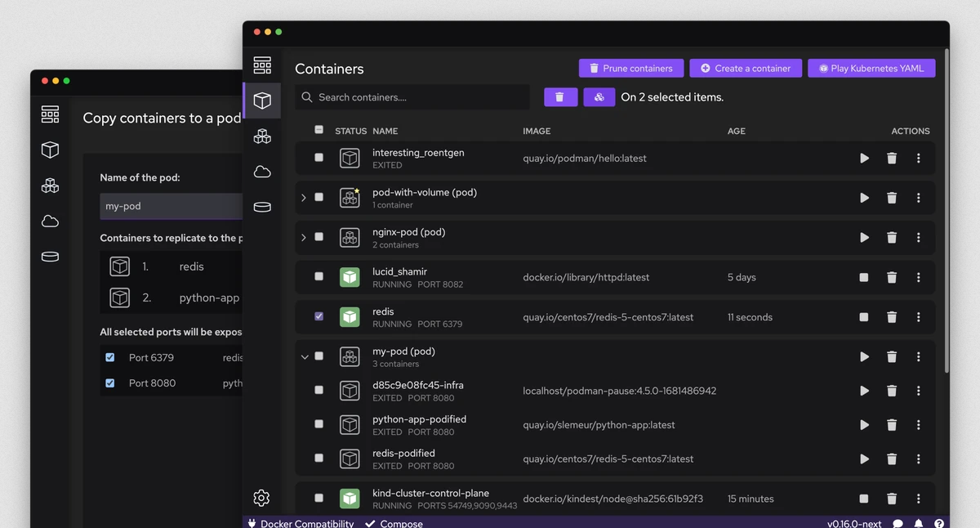The image size is (980, 528).
Task: Open Pods section in front window sidebar
Action: pos(262,136)
